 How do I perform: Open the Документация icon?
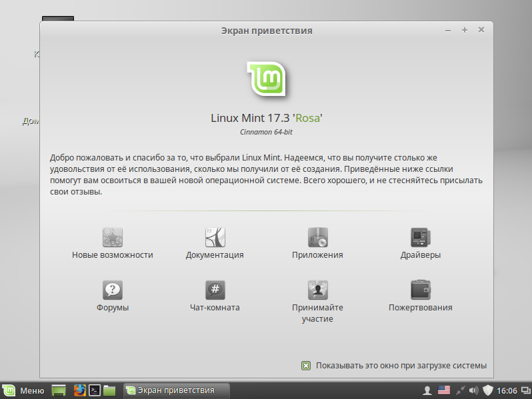point(215,237)
